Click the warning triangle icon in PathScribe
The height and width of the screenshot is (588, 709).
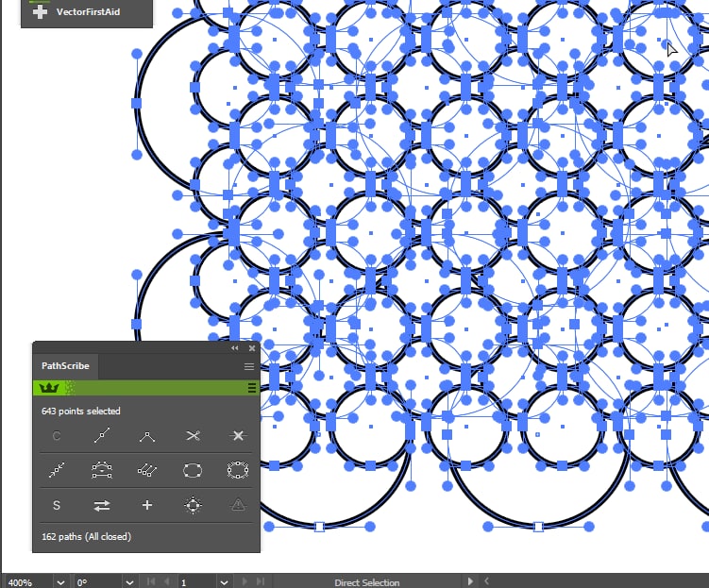238,505
